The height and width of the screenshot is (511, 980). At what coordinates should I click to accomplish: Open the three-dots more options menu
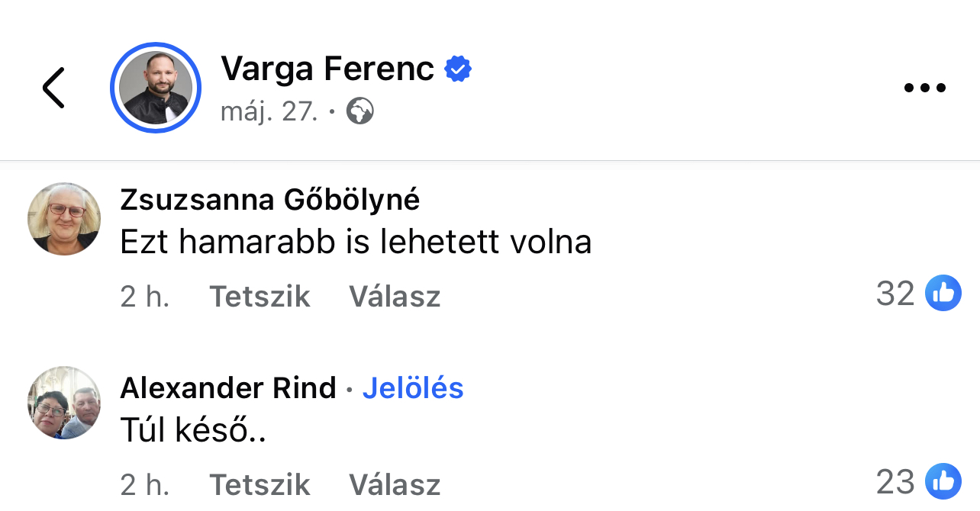click(x=924, y=88)
